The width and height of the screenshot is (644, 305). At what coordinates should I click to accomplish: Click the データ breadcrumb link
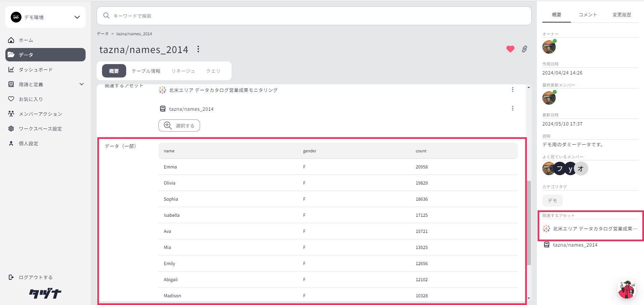103,34
